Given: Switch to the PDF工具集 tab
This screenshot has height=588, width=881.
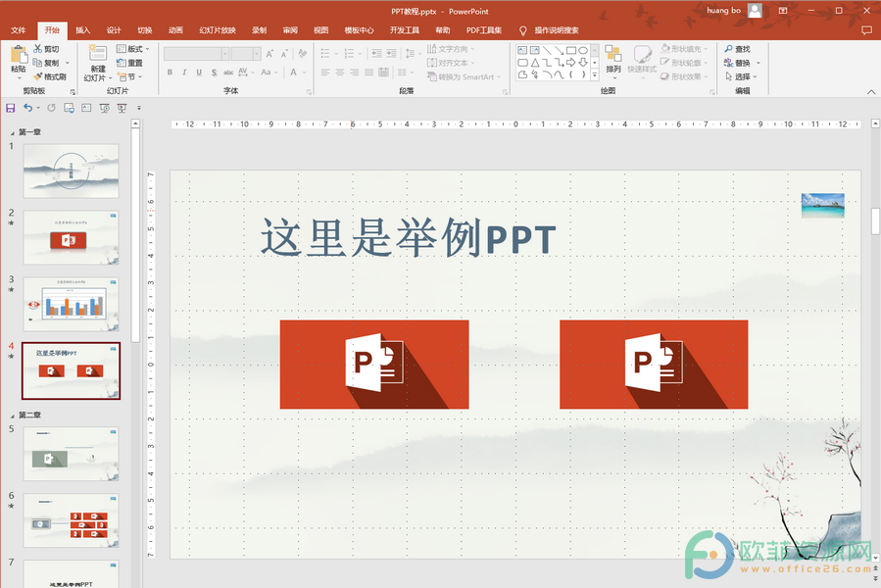Looking at the screenshot, I should (x=484, y=30).
